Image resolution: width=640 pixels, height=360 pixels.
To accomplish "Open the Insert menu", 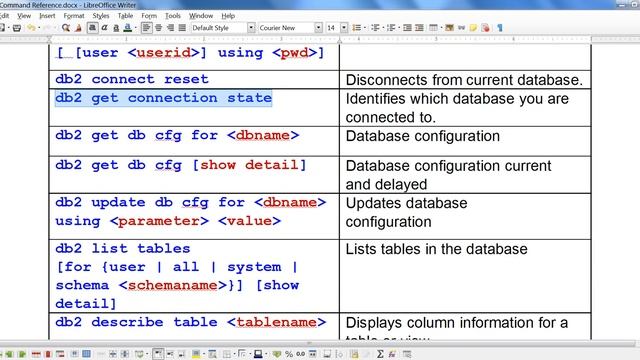I will tap(47, 16).
